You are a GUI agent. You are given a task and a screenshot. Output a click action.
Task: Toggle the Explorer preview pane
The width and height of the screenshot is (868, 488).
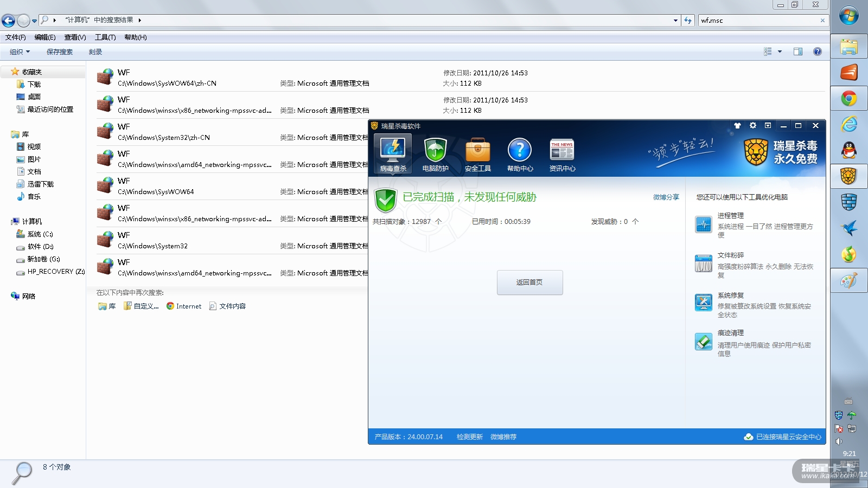click(x=798, y=52)
